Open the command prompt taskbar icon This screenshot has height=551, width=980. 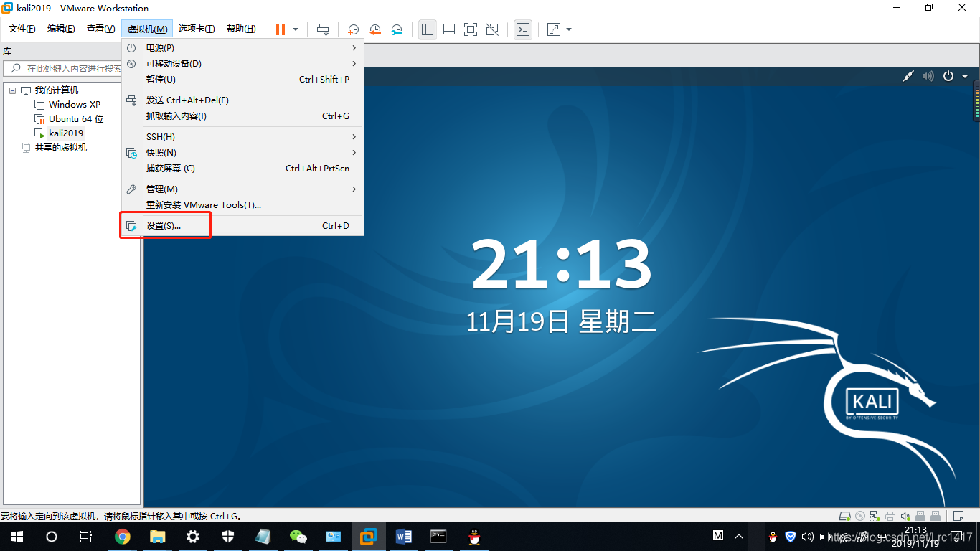[x=439, y=537]
